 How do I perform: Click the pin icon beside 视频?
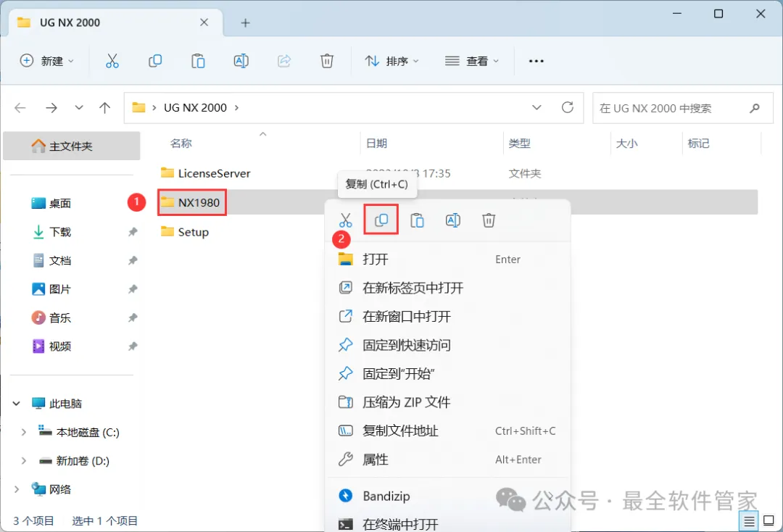(x=133, y=346)
